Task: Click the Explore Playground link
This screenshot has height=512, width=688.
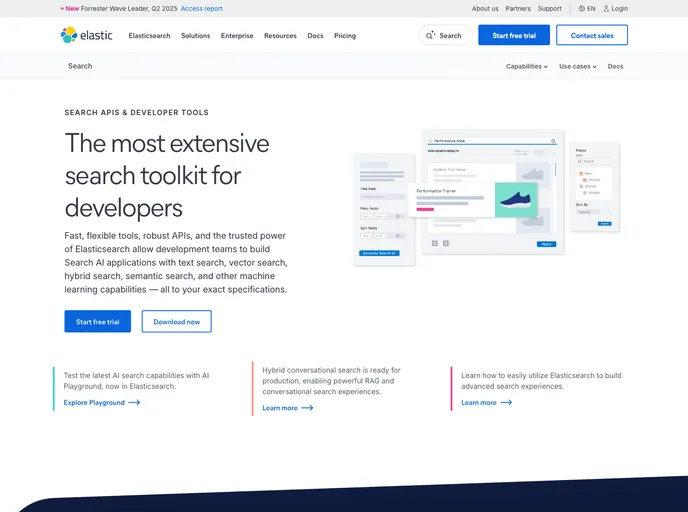Action: coord(94,402)
